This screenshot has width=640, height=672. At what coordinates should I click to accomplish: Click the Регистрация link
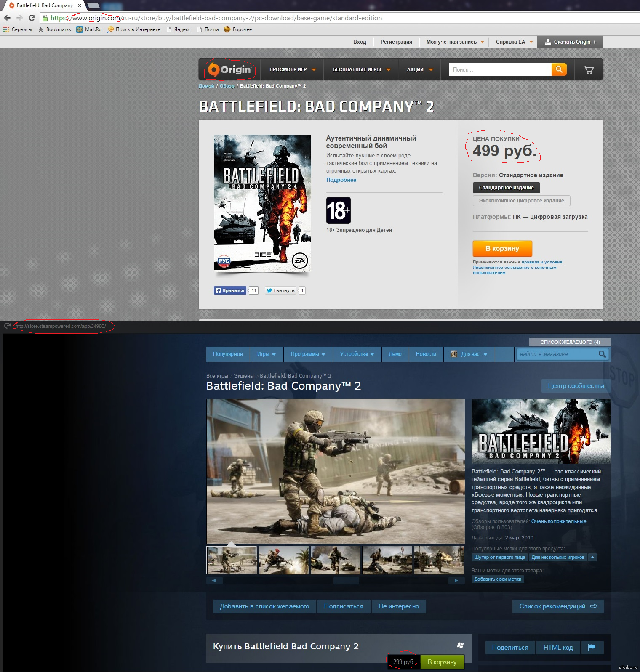[x=396, y=42]
